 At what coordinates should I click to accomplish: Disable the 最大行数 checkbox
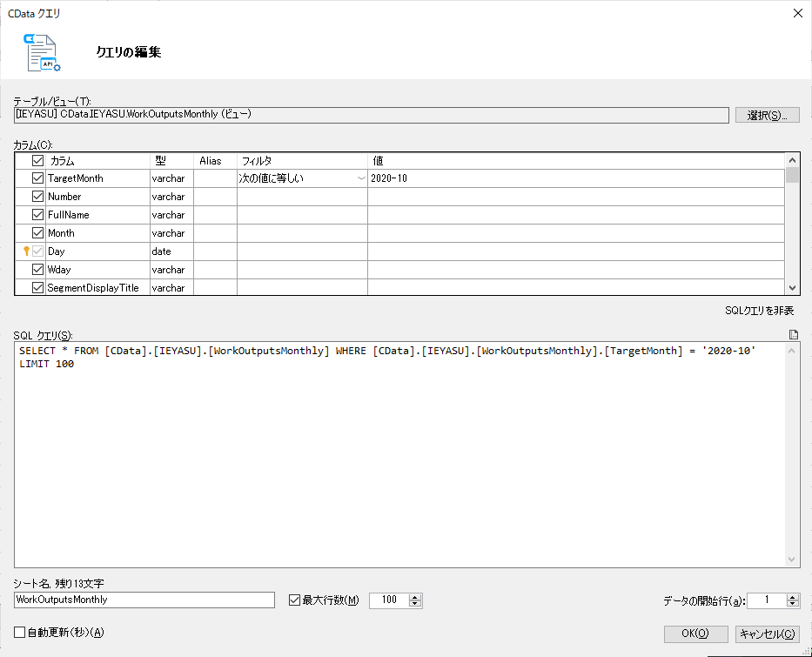294,600
